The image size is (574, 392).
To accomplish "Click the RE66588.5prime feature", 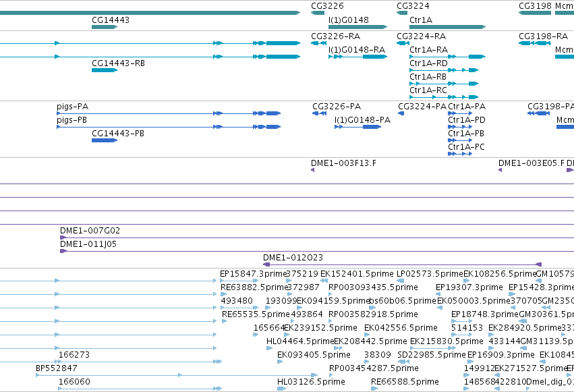I will tap(374, 389).
